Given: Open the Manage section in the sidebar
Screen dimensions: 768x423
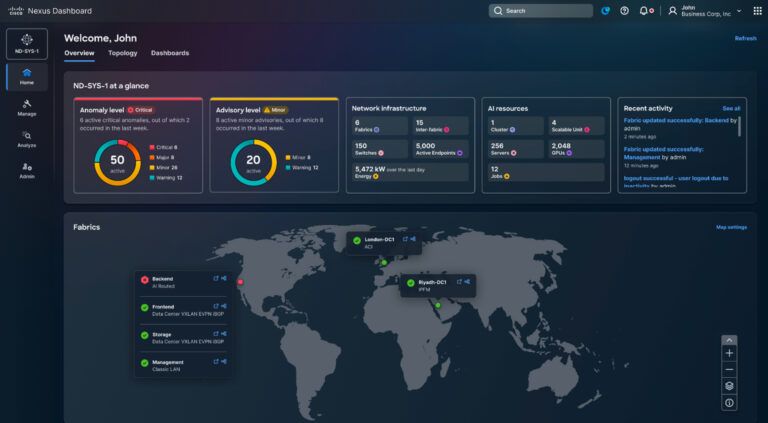Looking at the screenshot, I should 26,105.
